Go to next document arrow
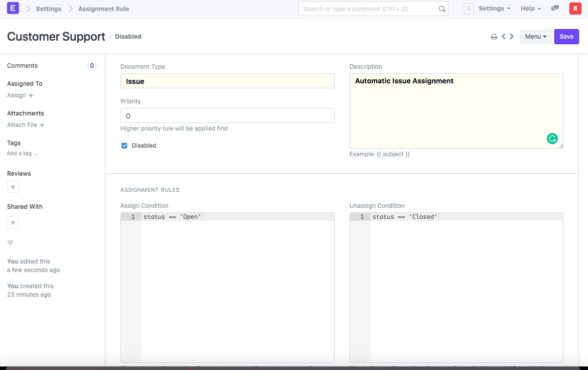The image size is (588, 370). [x=512, y=37]
